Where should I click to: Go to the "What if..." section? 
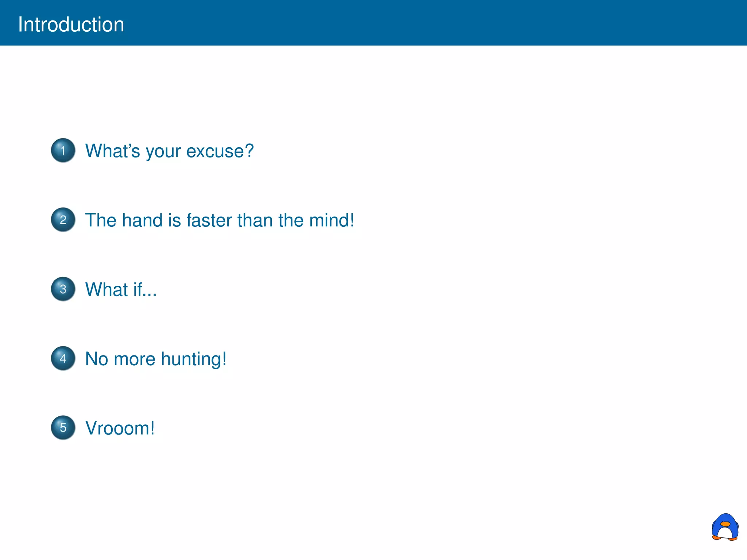(x=121, y=289)
